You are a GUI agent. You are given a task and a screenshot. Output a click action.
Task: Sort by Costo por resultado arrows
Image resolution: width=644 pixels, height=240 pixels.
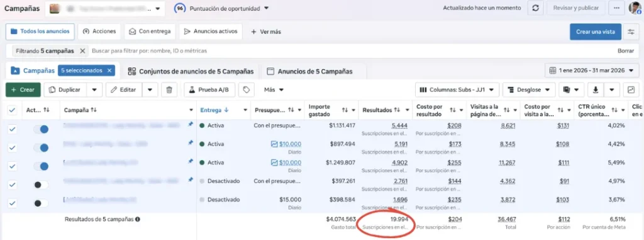click(453, 110)
